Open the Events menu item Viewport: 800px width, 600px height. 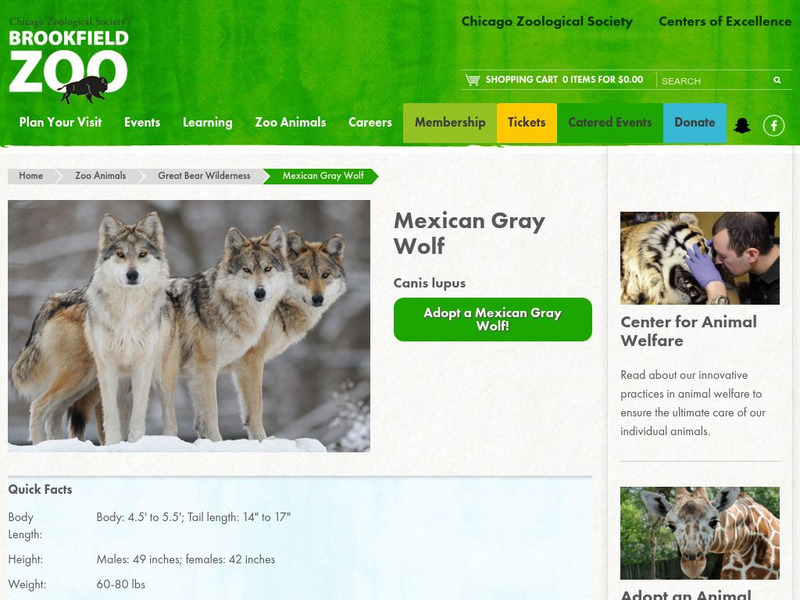142,122
